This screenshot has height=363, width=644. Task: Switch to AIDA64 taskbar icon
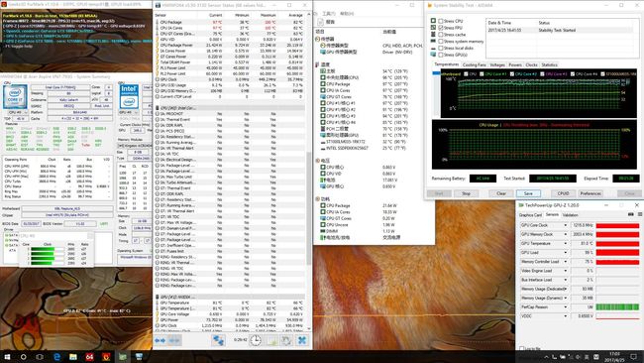89,357
